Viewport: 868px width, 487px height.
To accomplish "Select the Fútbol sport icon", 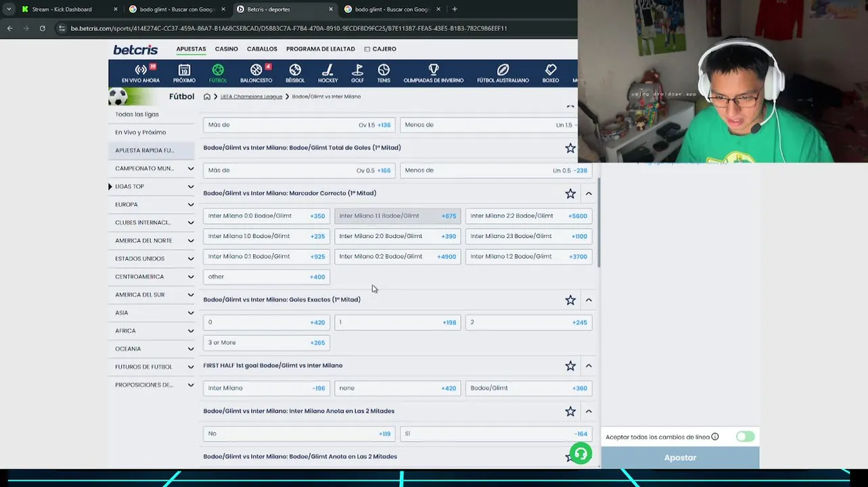I will [218, 74].
